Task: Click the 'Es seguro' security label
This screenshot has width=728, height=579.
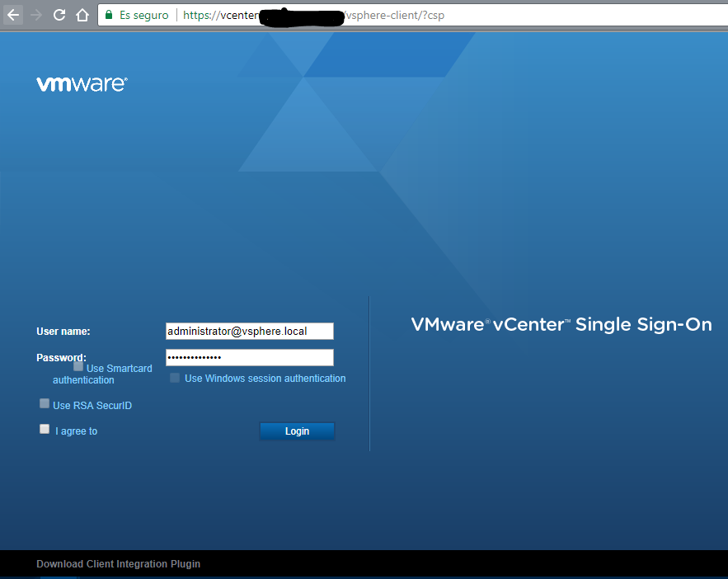Action: (x=144, y=16)
